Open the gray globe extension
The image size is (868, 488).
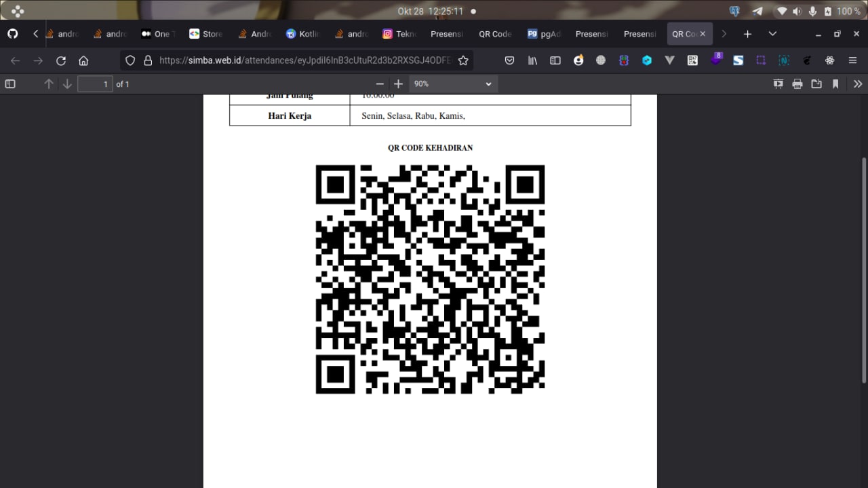601,60
